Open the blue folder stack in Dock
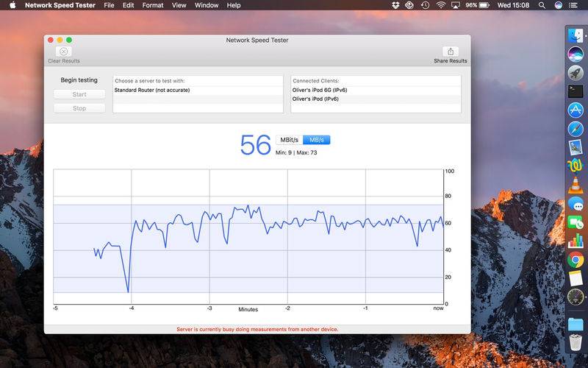 (576, 324)
